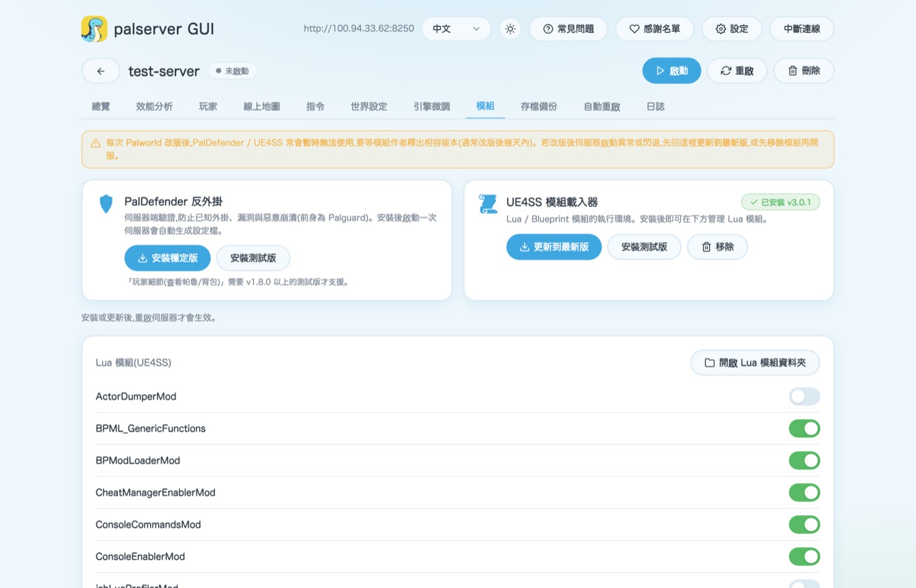This screenshot has height=588, width=916.
Task: Click the server URL http://100.94.33.62:8250
Action: tap(359, 28)
